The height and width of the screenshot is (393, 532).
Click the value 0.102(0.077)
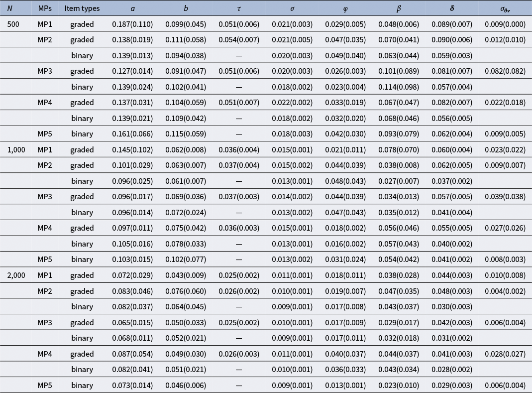tap(186, 259)
